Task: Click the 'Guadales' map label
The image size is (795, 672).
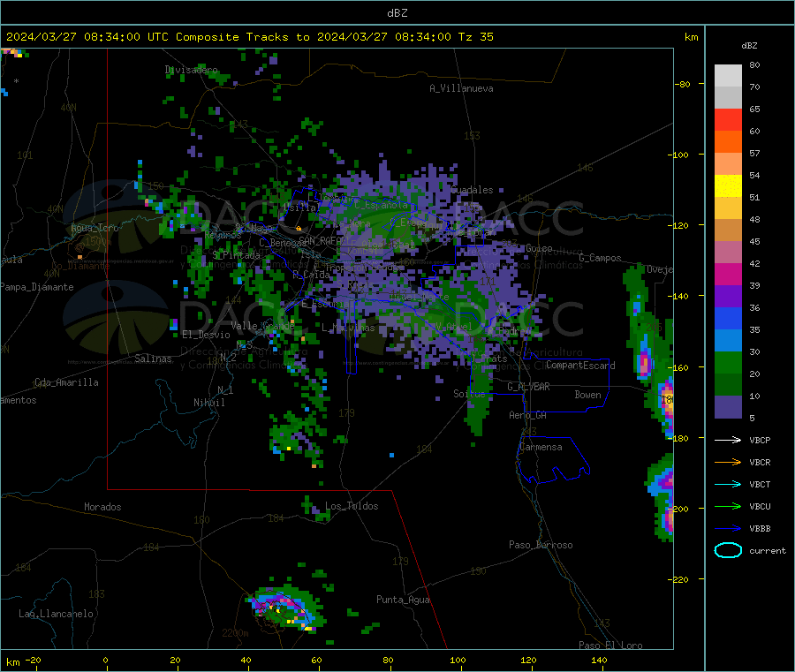Action: (472, 190)
